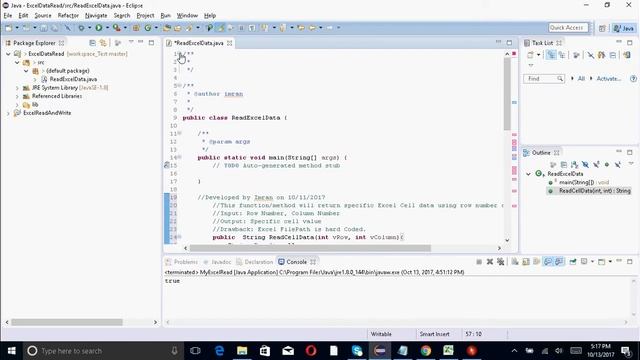The width and height of the screenshot is (640, 360).
Task: Open the Refactor menu
Action: [x=68, y=16]
